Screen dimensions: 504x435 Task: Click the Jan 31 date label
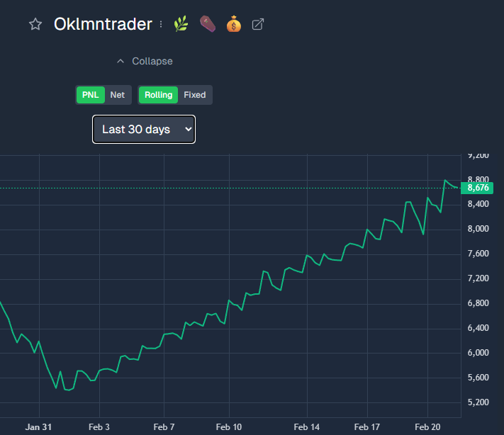[38, 427]
